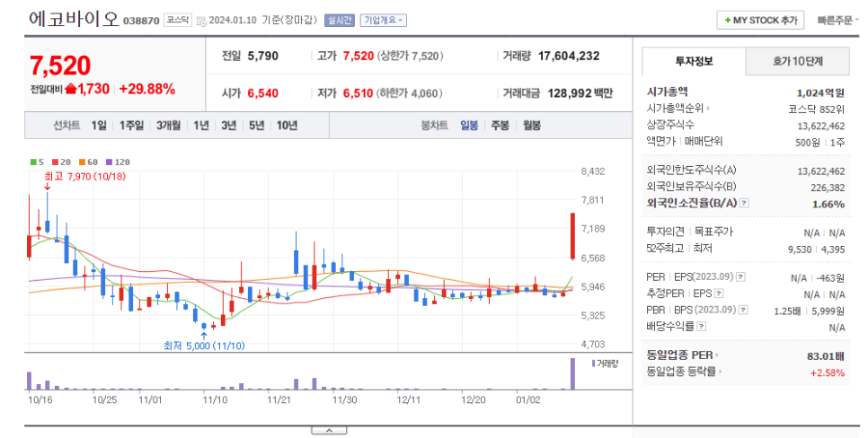
Task: Select the 월봉 monthly candle chart
Action: (x=531, y=126)
